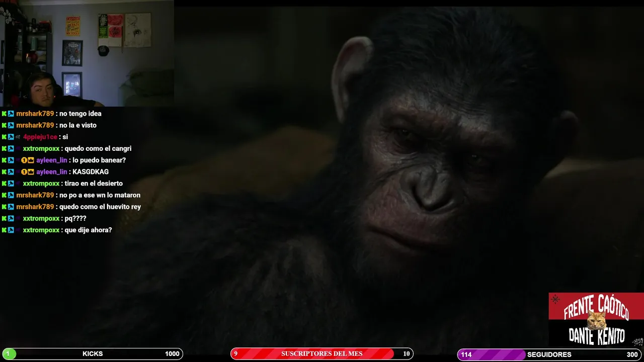Click the orange '1' badge on the 'KASGDKAG' row
This screenshot has height=362, width=644.
click(24, 171)
